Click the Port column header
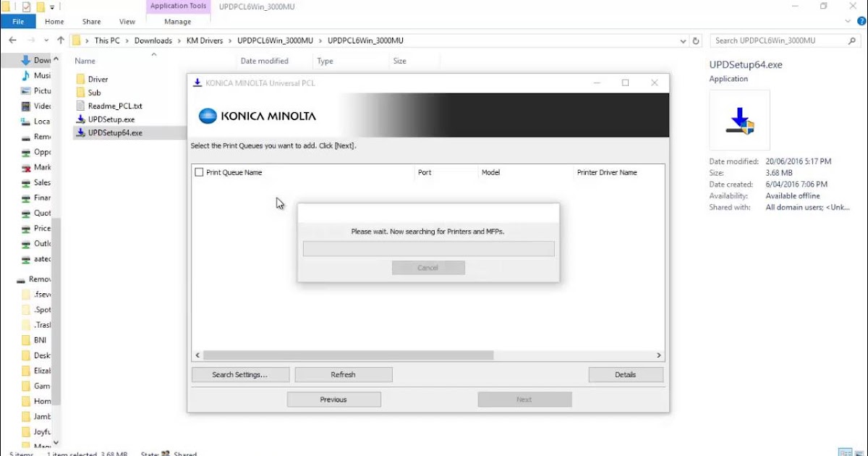Viewport: 868px width, 456px height. click(x=425, y=172)
